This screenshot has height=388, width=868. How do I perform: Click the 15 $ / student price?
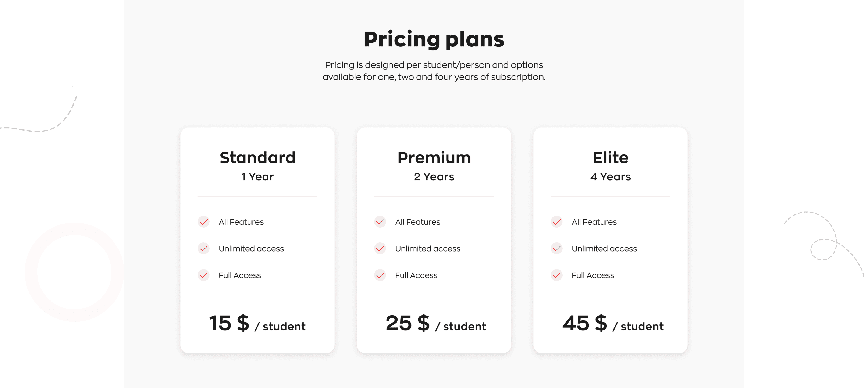(257, 323)
